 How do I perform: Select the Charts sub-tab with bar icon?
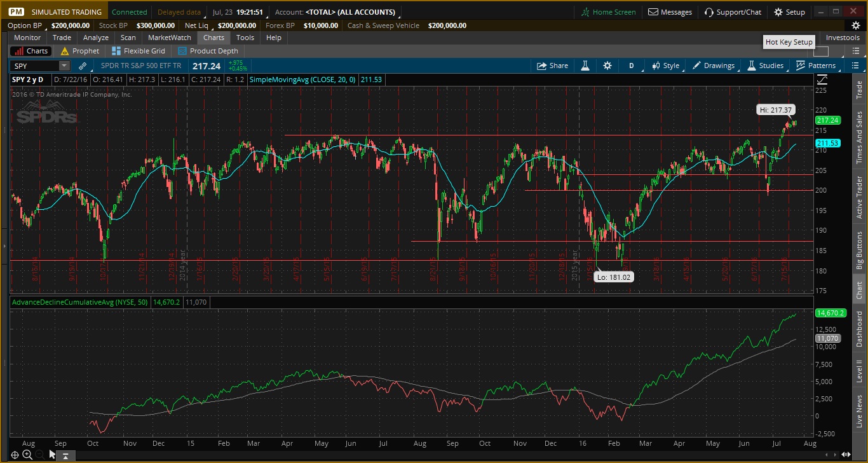coord(31,51)
